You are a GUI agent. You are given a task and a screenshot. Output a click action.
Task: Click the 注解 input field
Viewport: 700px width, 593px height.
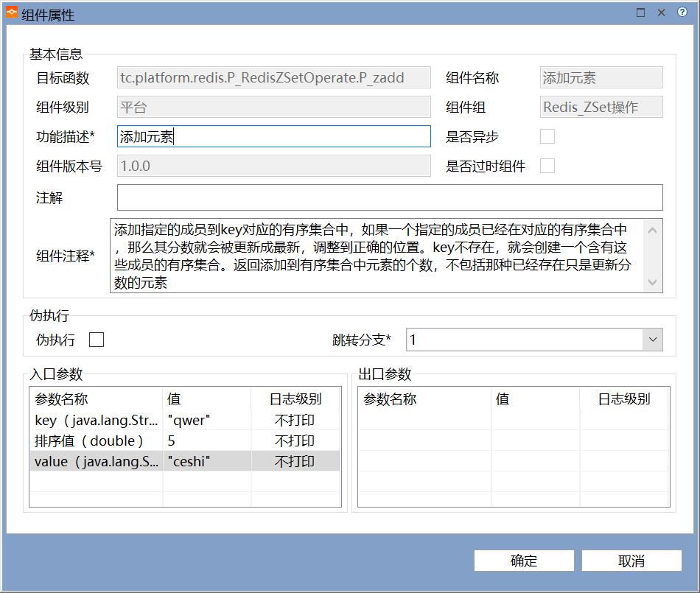point(390,197)
